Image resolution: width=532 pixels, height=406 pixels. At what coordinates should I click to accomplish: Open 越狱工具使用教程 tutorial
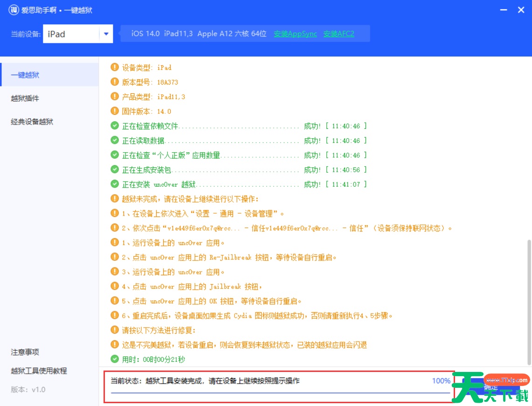(39, 371)
